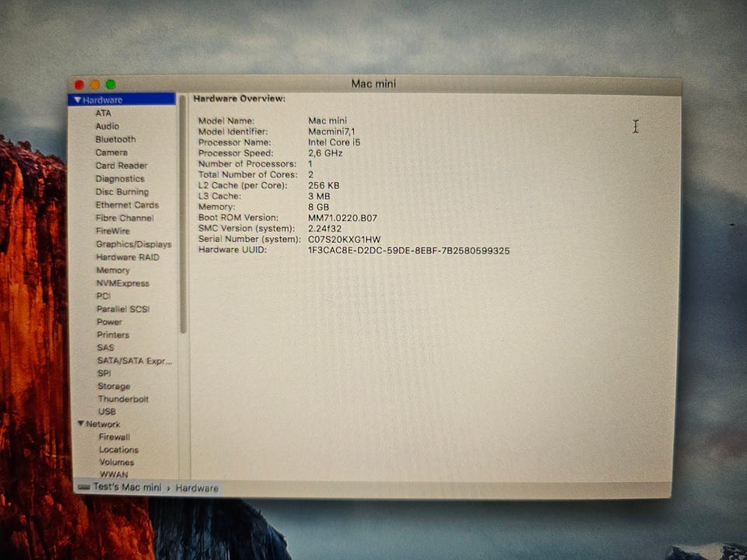Click the 3 MB L3 cache value
Viewport: 747px width, 560px height.
click(319, 196)
